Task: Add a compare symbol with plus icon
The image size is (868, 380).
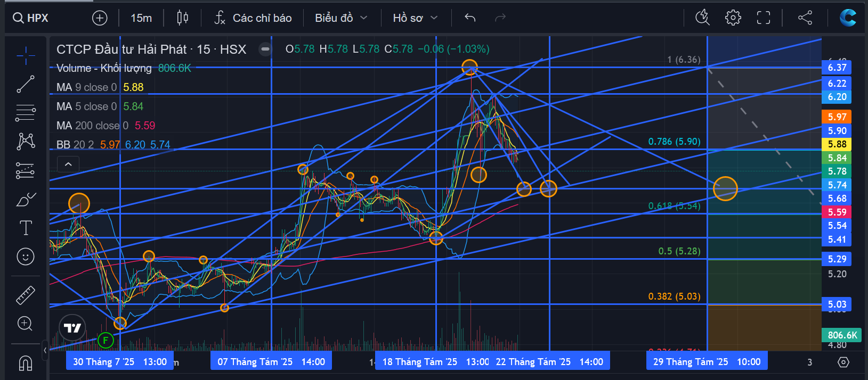Action: (100, 18)
